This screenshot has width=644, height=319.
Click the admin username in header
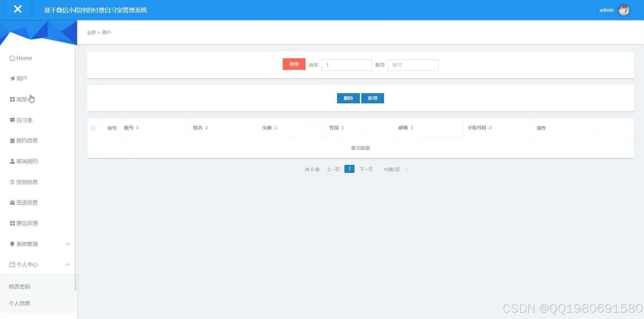[606, 10]
